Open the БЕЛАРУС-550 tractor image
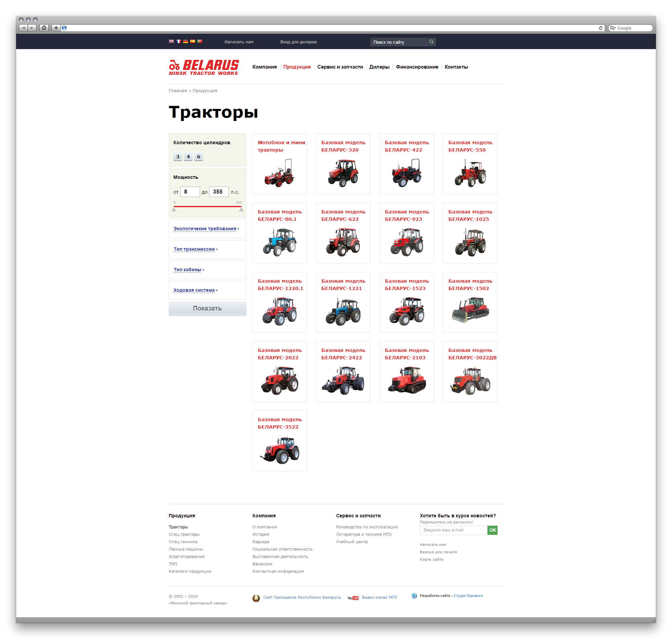The image size is (672, 639). click(470, 174)
